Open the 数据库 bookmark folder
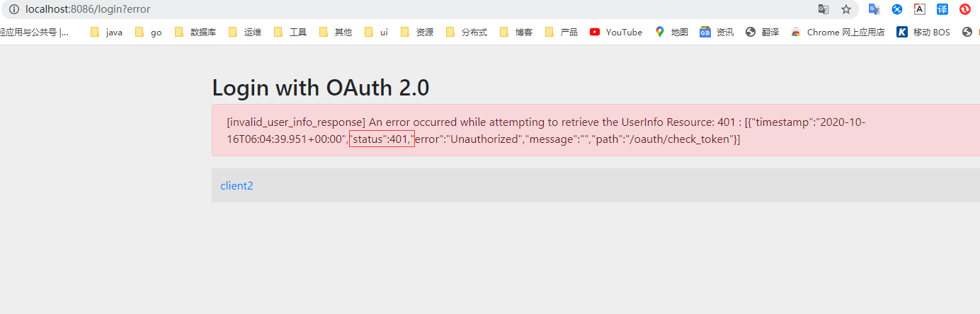980x314 pixels. [x=195, y=32]
